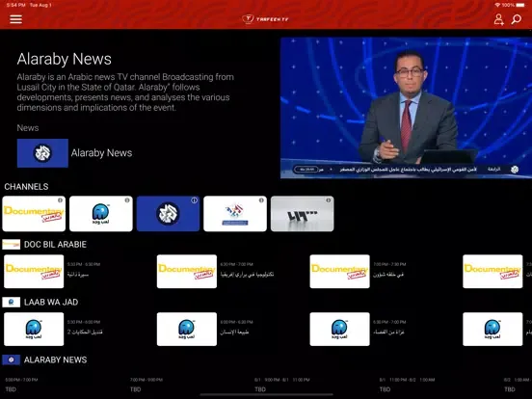Select Alaraby News TBD slot 11:00 PM-1:00 AM
The width and height of the screenshot is (532, 399).
407,385
